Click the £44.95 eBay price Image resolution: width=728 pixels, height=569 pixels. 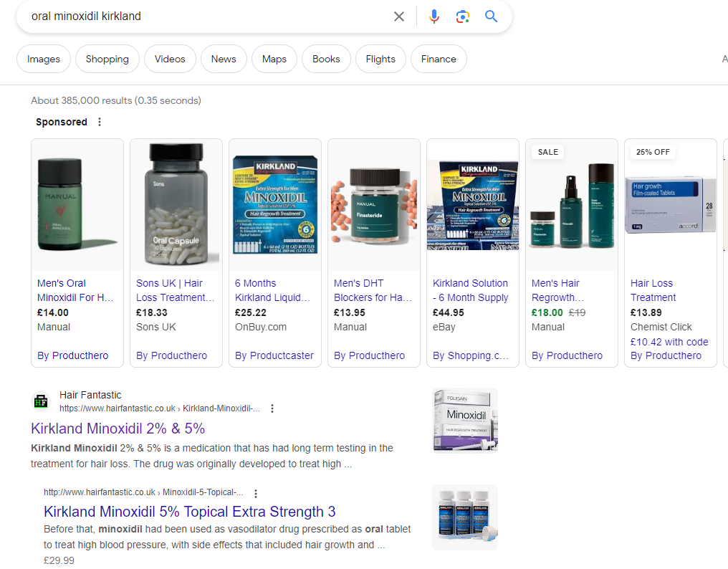(449, 312)
